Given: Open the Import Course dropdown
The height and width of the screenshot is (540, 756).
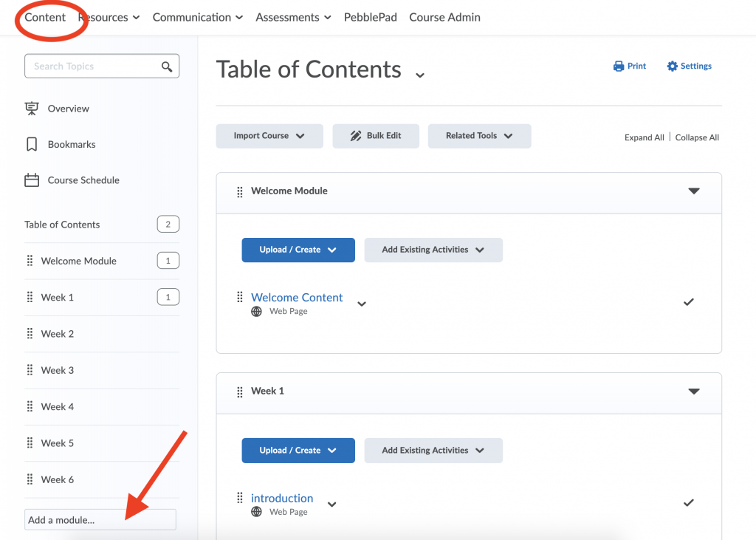Looking at the screenshot, I should 269,136.
